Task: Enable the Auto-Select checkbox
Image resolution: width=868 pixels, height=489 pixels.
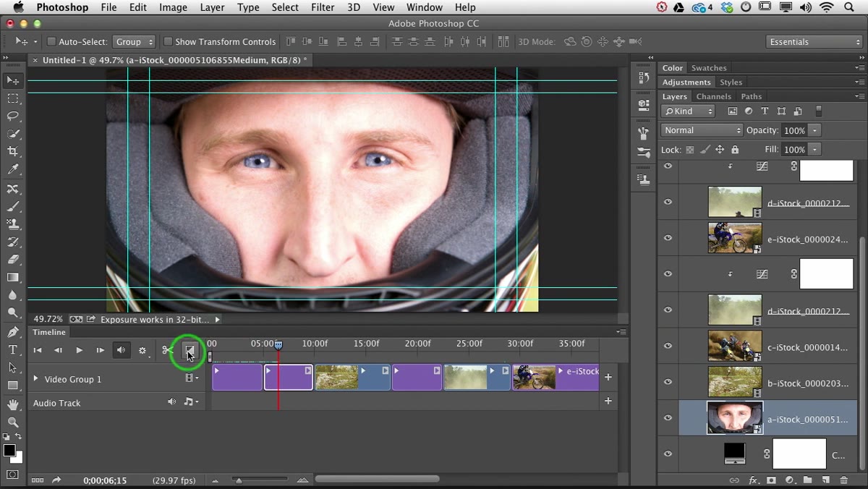Action: [x=51, y=42]
